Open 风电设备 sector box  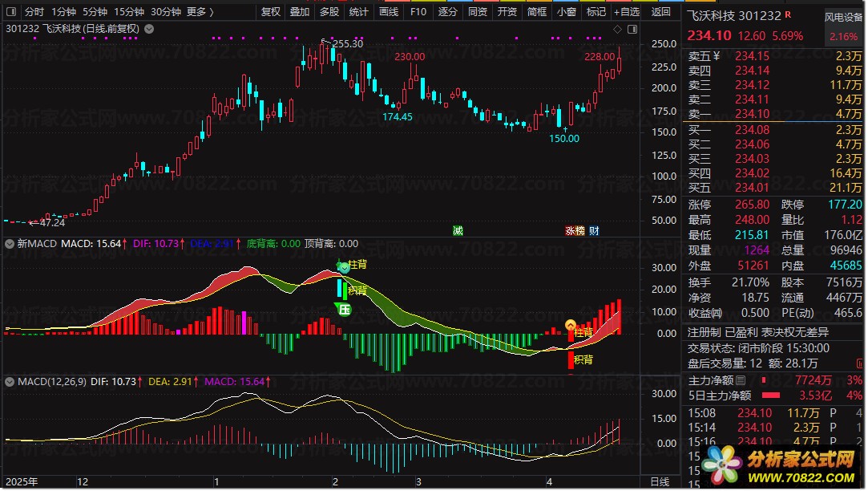(843, 26)
